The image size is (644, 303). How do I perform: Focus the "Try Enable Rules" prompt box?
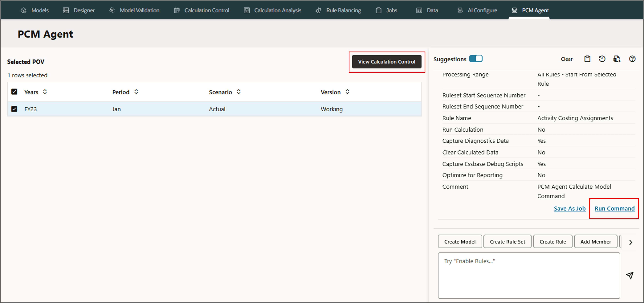(529, 275)
